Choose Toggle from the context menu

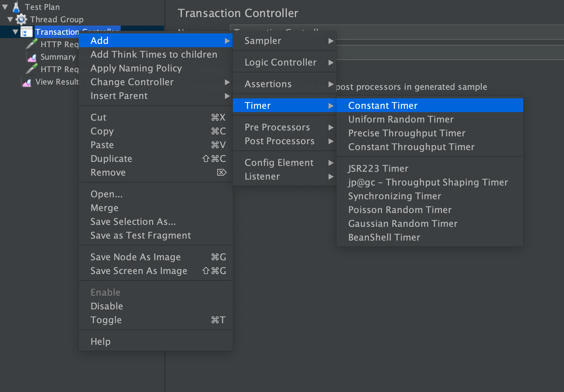[x=106, y=320]
